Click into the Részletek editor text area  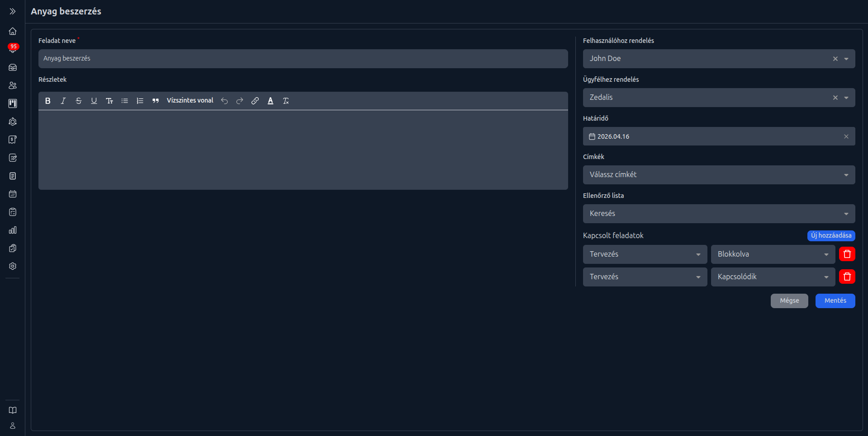(x=303, y=150)
